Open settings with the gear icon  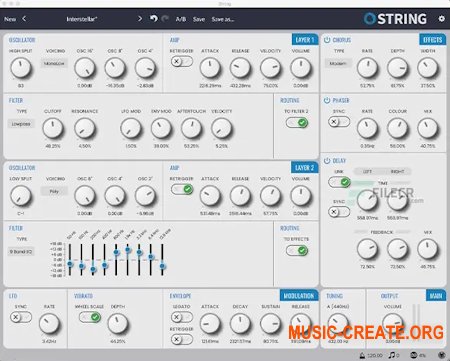[441, 19]
